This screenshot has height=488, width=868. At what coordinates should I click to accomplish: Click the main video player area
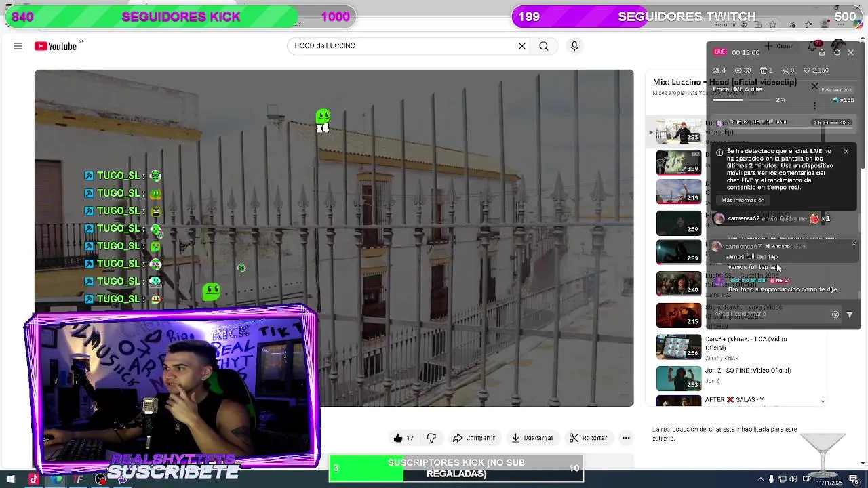tap(334, 238)
